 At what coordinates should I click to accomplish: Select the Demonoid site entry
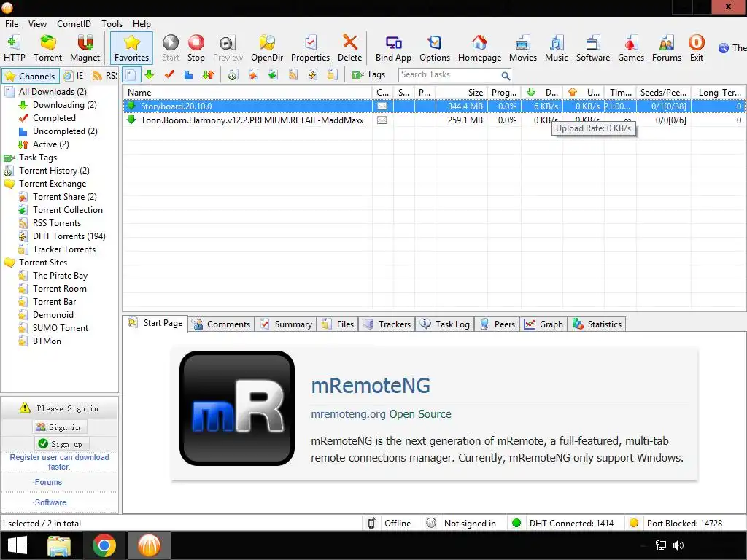53,315
